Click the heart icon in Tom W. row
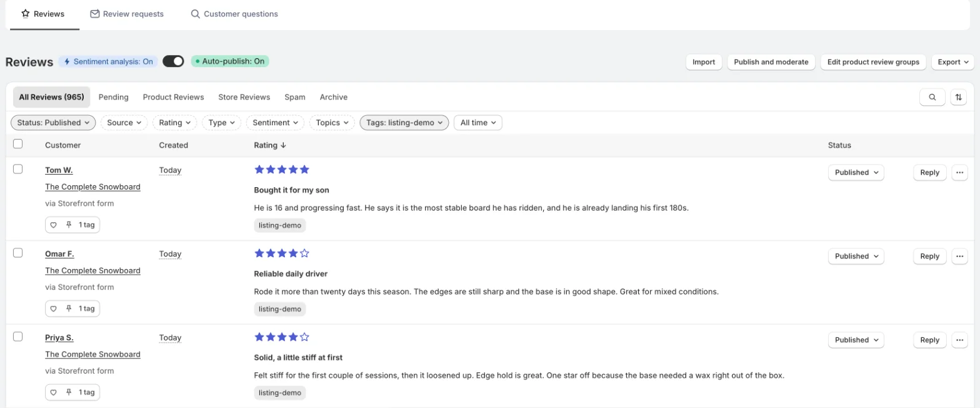The height and width of the screenshot is (408, 980). (53, 225)
